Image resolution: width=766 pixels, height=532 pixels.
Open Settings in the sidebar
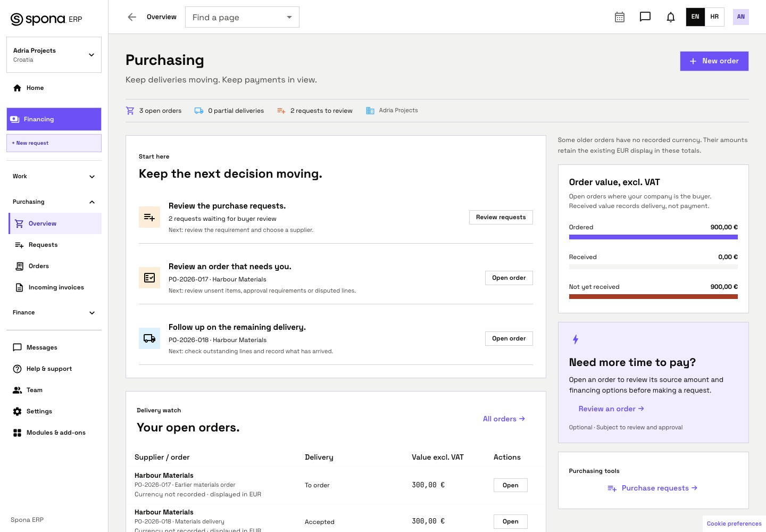point(54,411)
